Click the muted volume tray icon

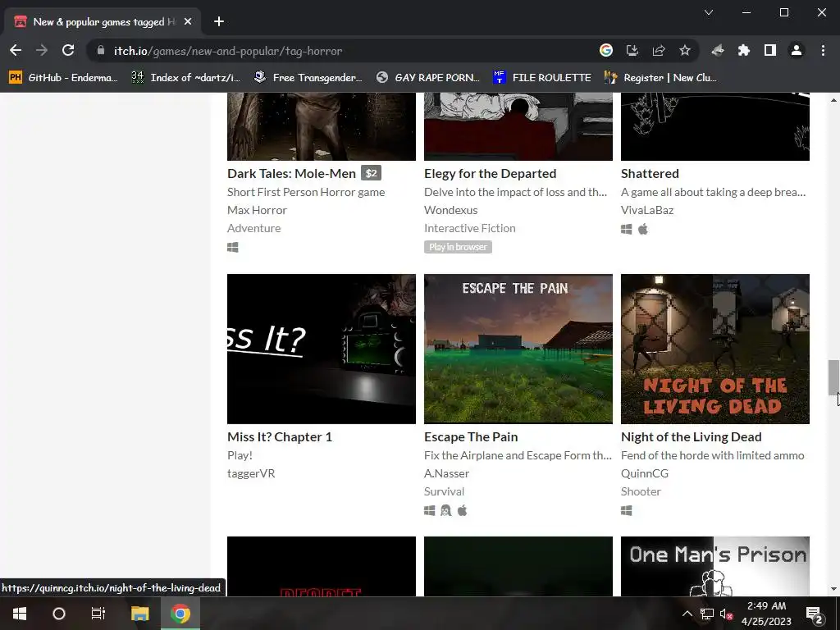tap(726, 614)
